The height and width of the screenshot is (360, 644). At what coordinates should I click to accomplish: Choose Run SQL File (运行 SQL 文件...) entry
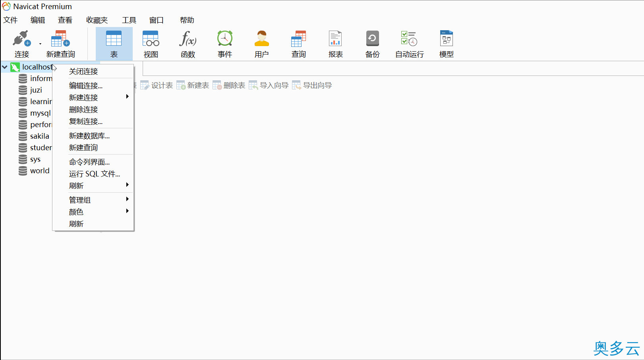point(93,174)
